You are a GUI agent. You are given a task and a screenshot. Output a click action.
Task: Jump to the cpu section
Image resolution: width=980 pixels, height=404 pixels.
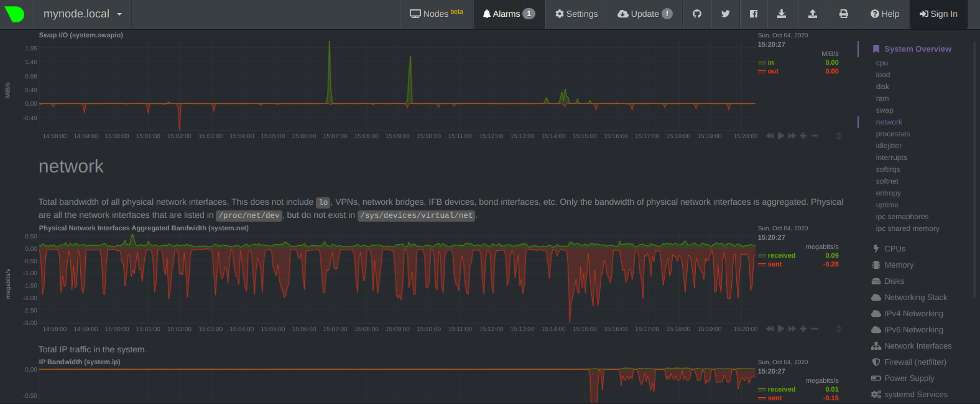click(x=882, y=63)
